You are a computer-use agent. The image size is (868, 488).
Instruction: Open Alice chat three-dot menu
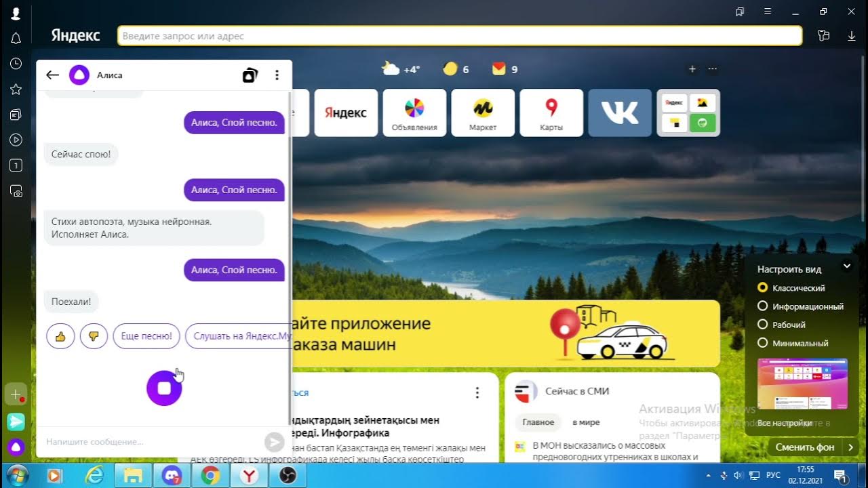click(277, 75)
